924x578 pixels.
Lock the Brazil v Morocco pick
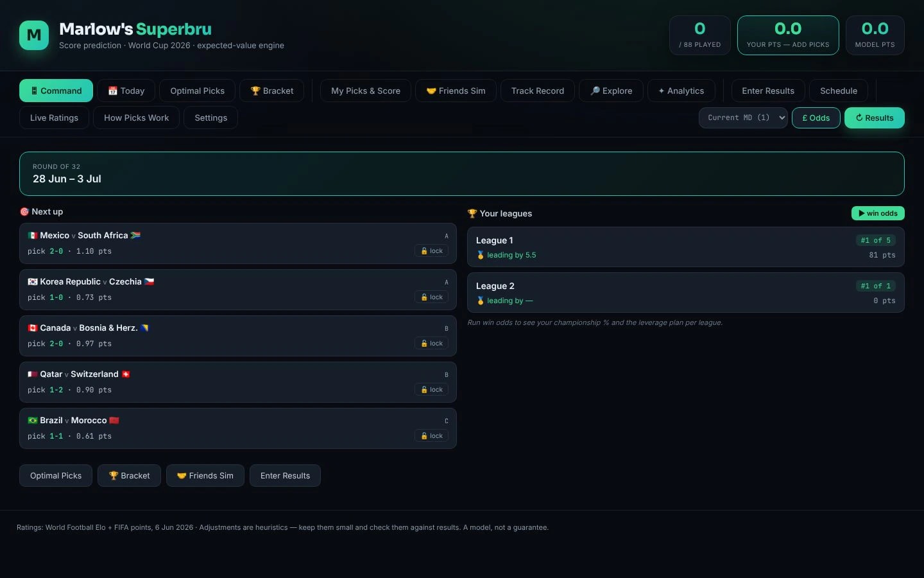(431, 436)
